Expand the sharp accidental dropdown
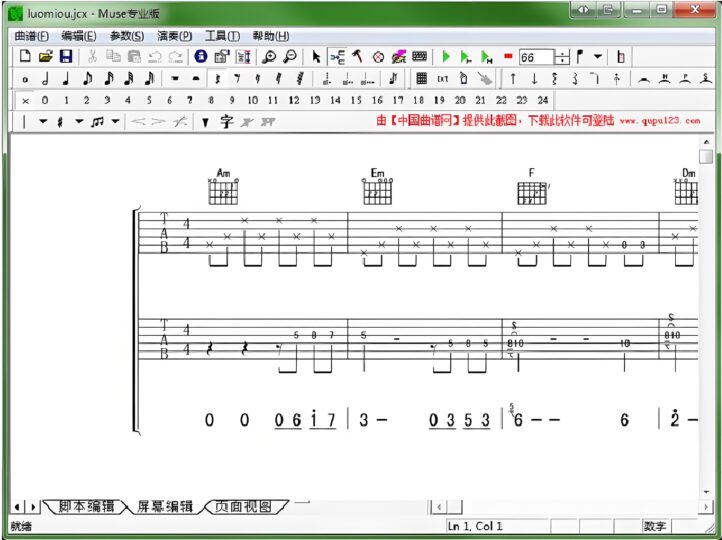The width and height of the screenshot is (722, 540). pyautogui.click(x=79, y=122)
